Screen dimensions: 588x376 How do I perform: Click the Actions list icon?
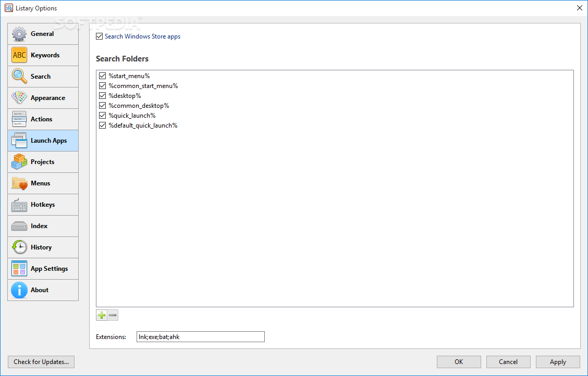coord(19,119)
